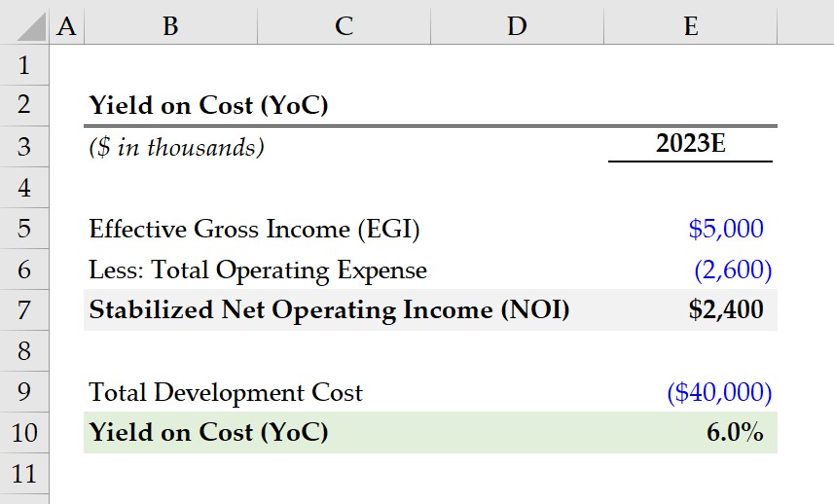Select the ($ in thousands) cell

pyautogui.click(x=176, y=147)
